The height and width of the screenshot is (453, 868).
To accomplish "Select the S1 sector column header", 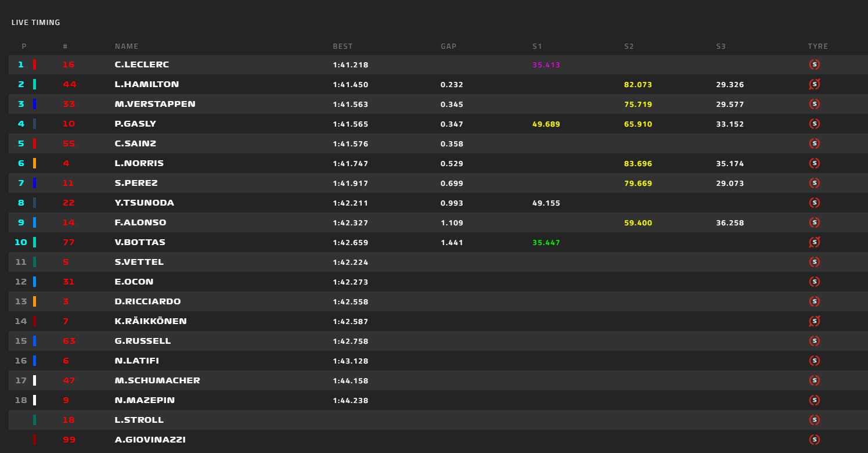I will (536, 46).
